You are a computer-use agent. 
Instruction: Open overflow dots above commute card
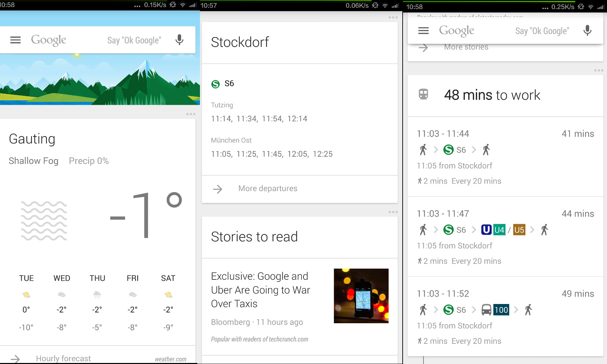[599, 70]
